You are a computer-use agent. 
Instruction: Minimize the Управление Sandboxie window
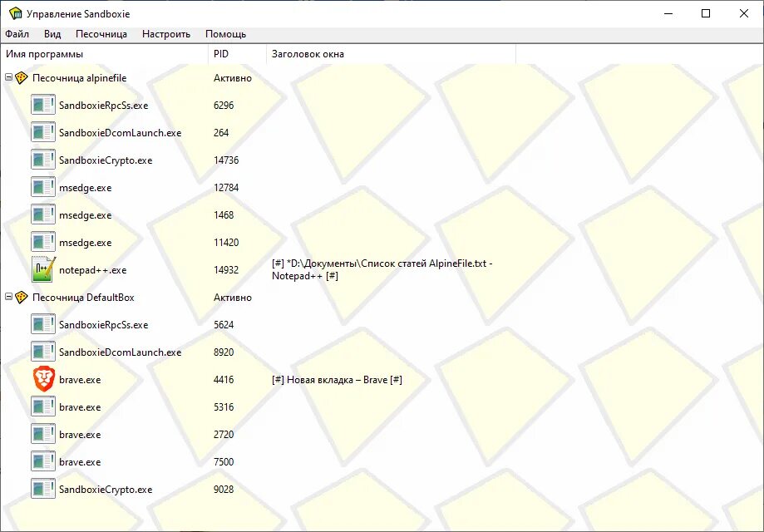tap(668, 13)
